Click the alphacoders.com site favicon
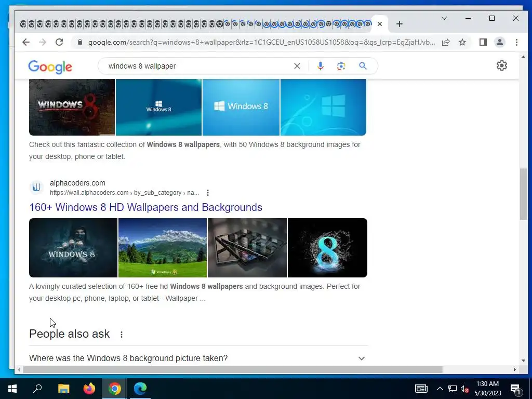This screenshot has width=532, height=399. (x=36, y=187)
